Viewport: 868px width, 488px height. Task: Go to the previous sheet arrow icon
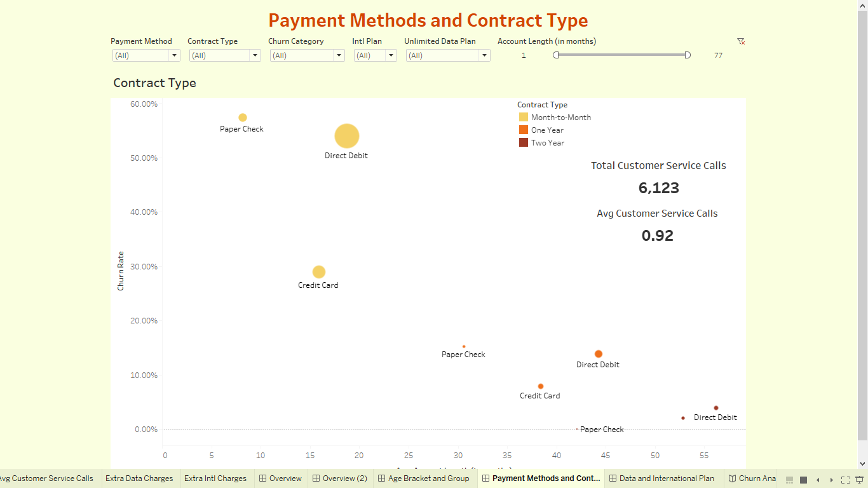click(x=818, y=480)
